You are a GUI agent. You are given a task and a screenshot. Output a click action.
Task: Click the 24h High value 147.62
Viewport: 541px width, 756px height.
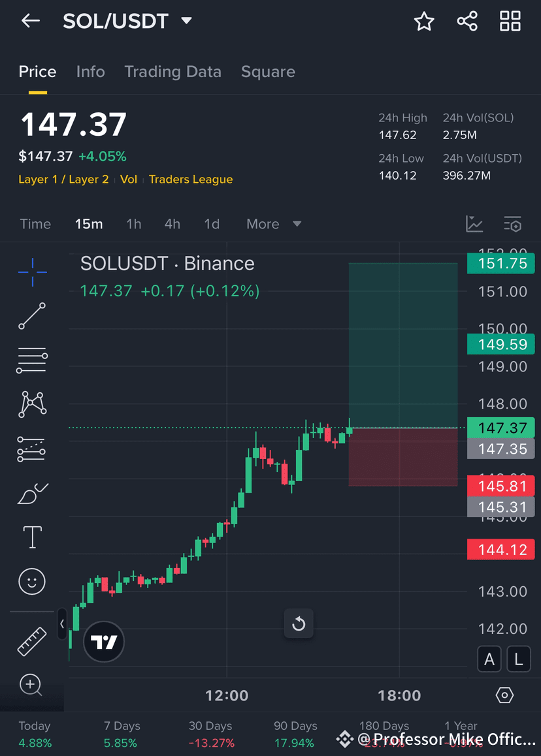(x=397, y=135)
